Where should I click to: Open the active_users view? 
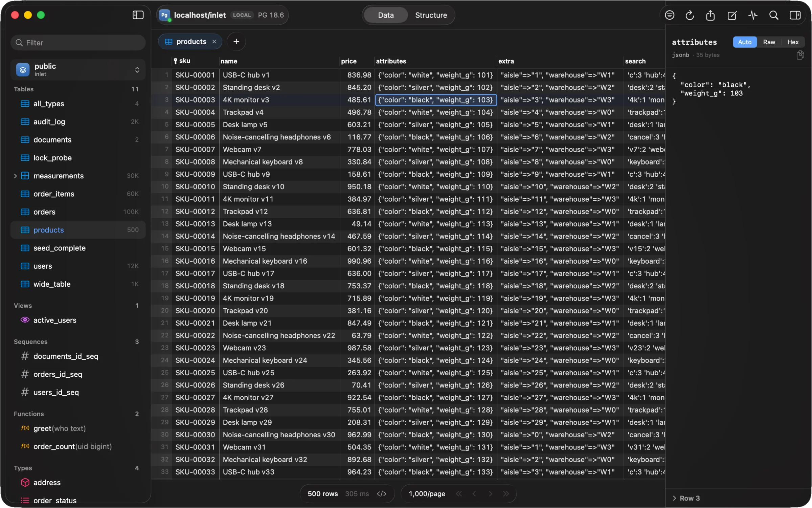[x=78, y=320]
